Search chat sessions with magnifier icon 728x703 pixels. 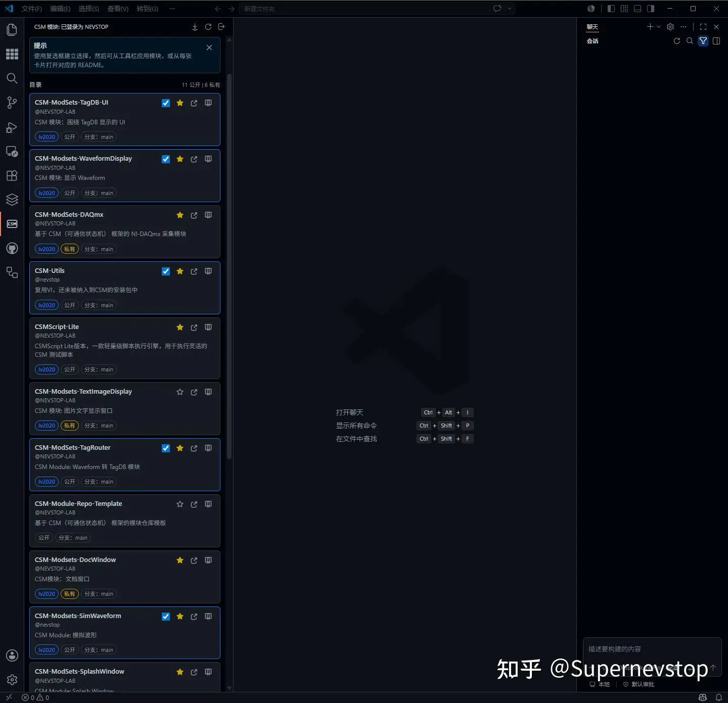[x=690, y=41]
